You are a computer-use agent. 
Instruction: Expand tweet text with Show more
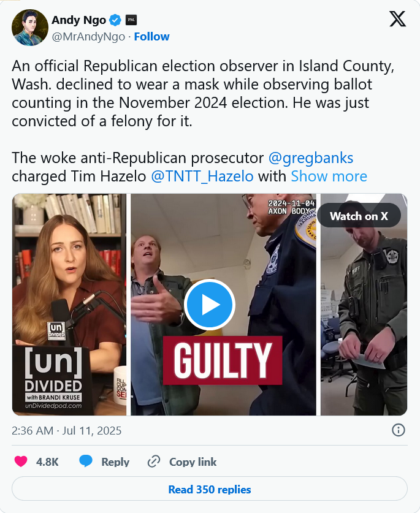click(329, 177)
